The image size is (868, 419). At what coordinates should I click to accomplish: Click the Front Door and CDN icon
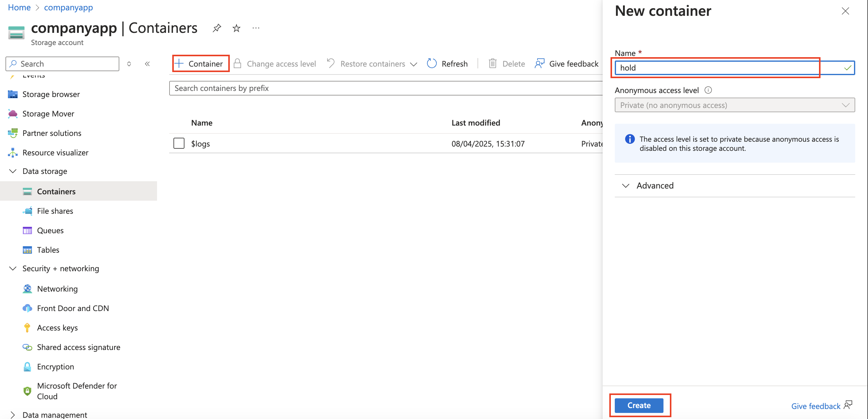pos(27,308)
